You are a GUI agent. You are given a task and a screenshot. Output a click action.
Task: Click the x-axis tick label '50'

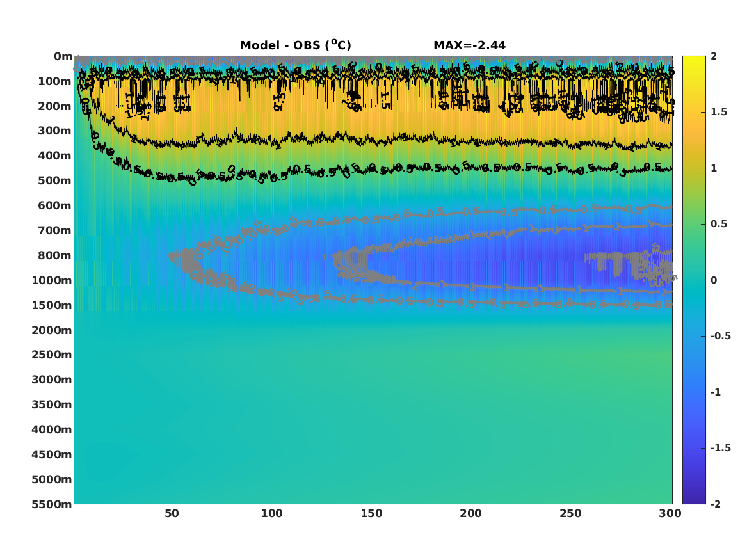[x=172, y=514]
